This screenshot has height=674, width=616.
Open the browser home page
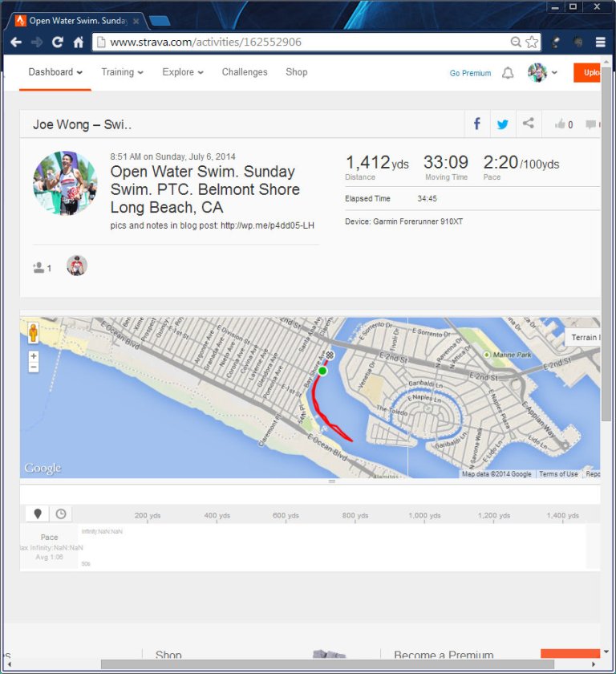pos(78,42)
